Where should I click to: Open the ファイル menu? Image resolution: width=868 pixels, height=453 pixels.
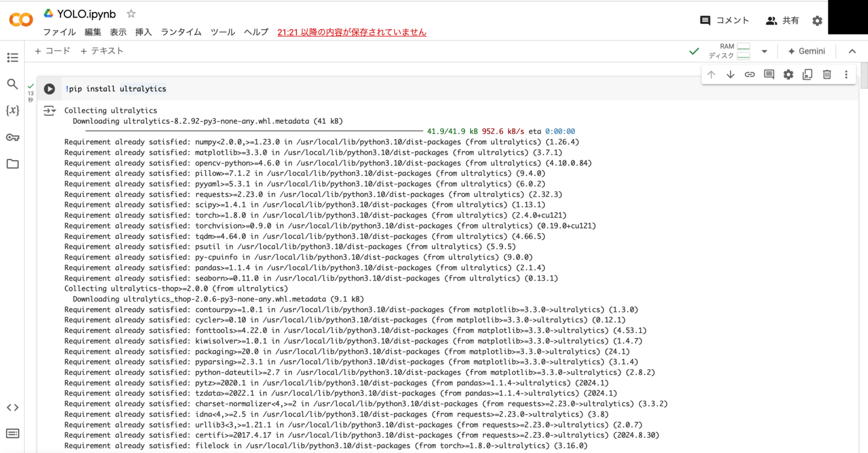click(x=59, y=32)
